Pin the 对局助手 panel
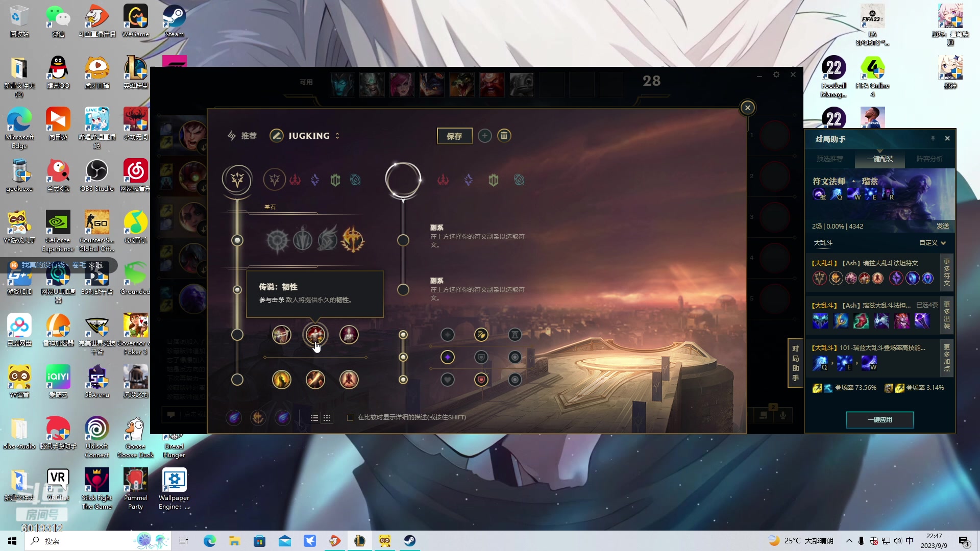 click(x=933, y=138)
